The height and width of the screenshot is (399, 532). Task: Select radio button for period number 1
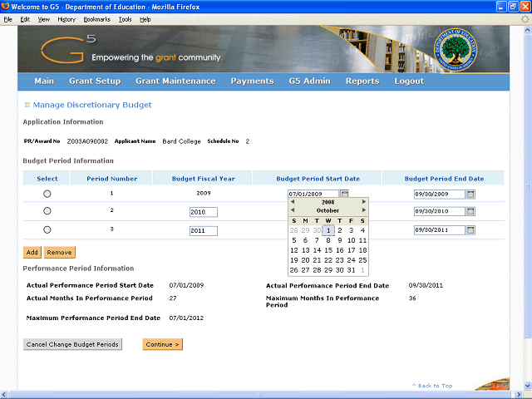[x=47, y=194]
